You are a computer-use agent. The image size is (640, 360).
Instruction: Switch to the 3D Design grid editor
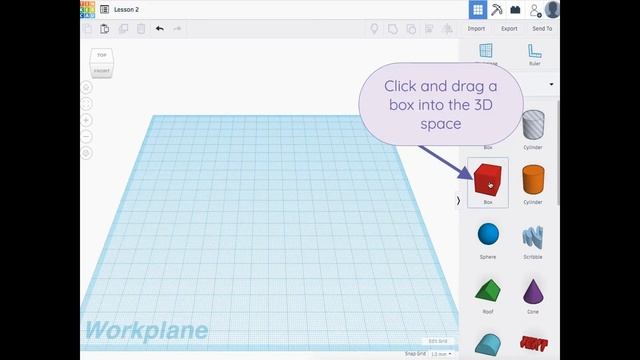pyautogui.click(x=478, y=10)
